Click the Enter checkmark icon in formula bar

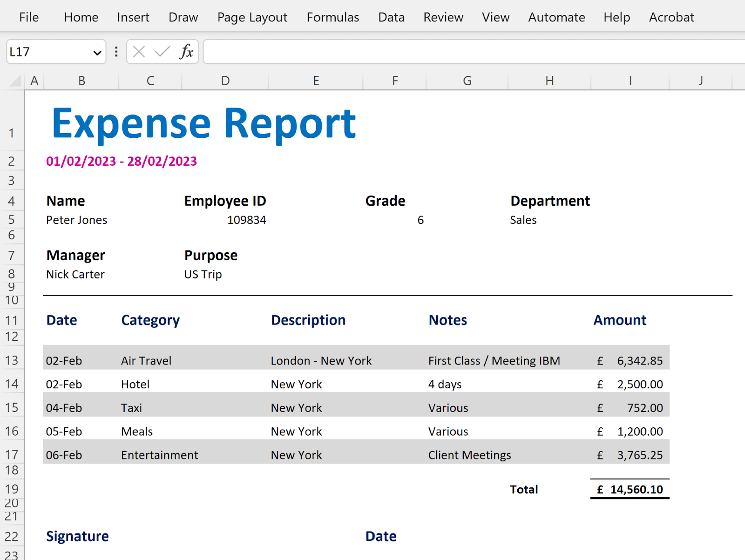(162, 52)
